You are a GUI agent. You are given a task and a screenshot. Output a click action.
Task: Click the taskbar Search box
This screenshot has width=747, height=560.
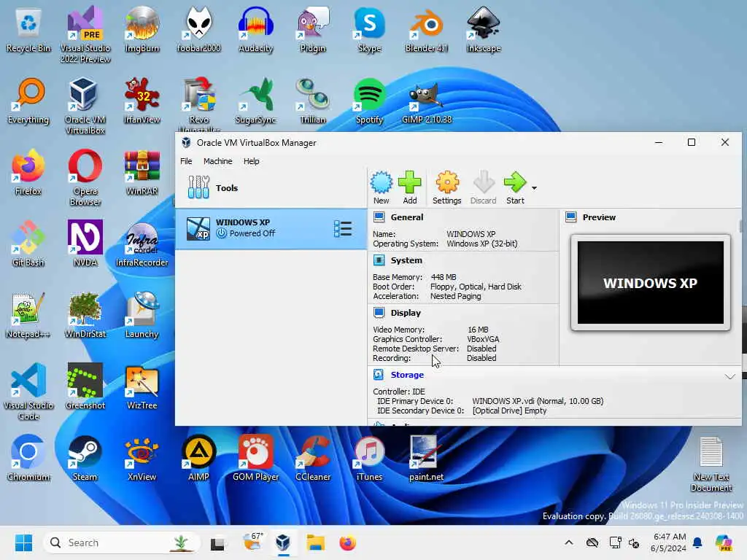coord(121,542)
